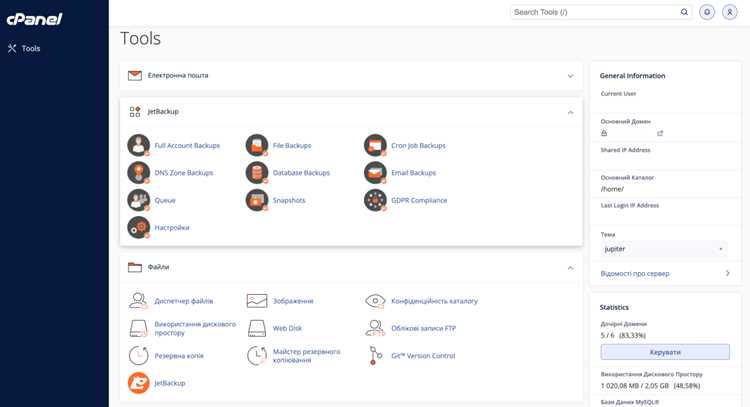Open Database Backups icon
750x407 pixels.
point(257,173)
